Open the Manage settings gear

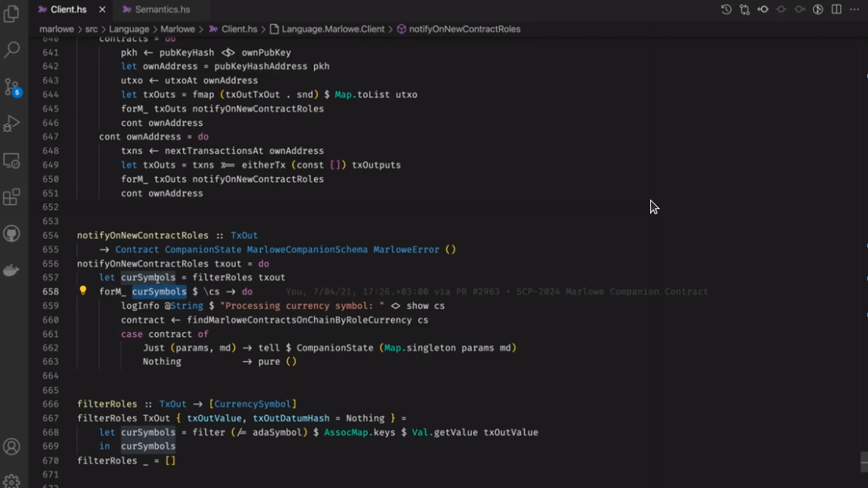tap(12, 480)
